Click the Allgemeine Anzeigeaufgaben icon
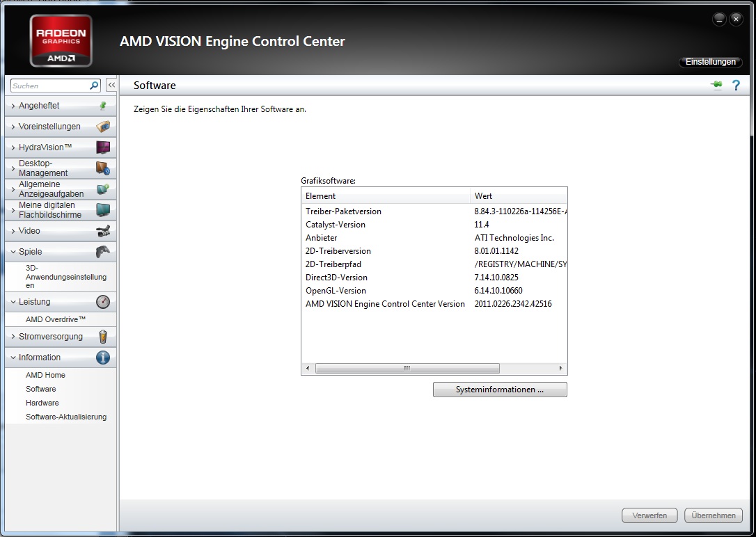Image resolution: width=756 pixels, height=537 pixels. [103, 189]
